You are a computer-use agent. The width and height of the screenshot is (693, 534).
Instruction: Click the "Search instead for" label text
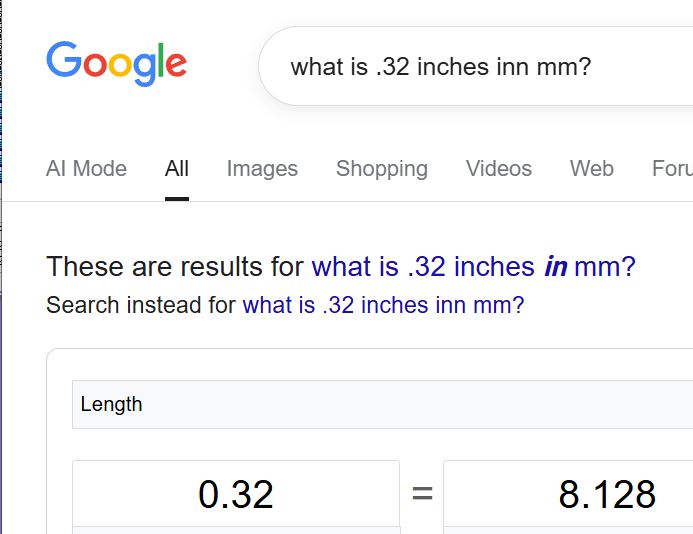click(x=140, y=305)
